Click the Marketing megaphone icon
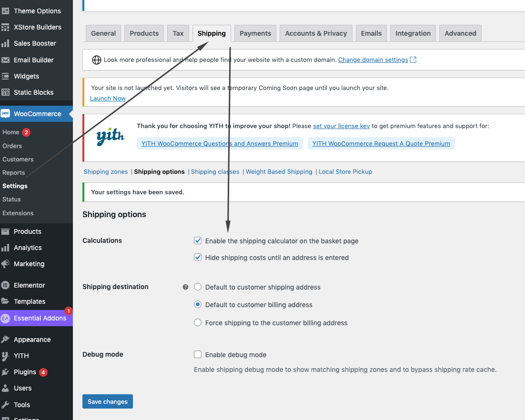Image resolution: width=525 pixels, height=420 pixels. [5, 264]
